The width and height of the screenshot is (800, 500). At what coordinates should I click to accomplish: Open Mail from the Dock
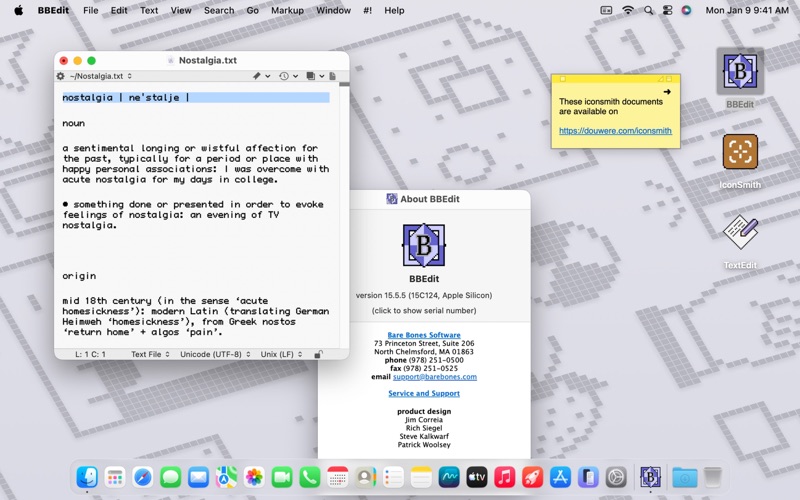click(x=198, y=478)
